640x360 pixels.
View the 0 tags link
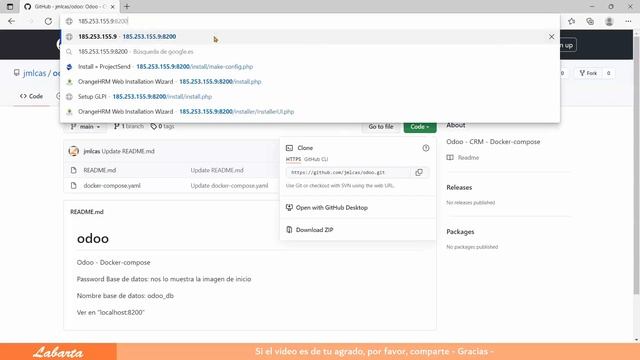pyautogui.click(x=162, y=127)
